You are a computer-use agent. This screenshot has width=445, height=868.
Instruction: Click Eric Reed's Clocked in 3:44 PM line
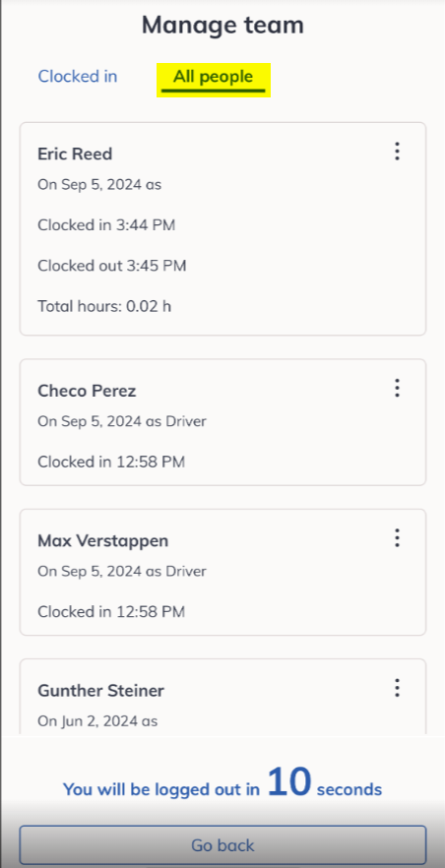(x=106, y=225)
